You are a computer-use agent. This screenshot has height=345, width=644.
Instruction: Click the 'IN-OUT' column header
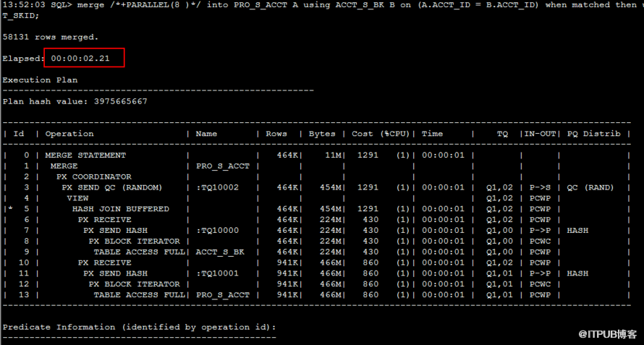point(540,134)
